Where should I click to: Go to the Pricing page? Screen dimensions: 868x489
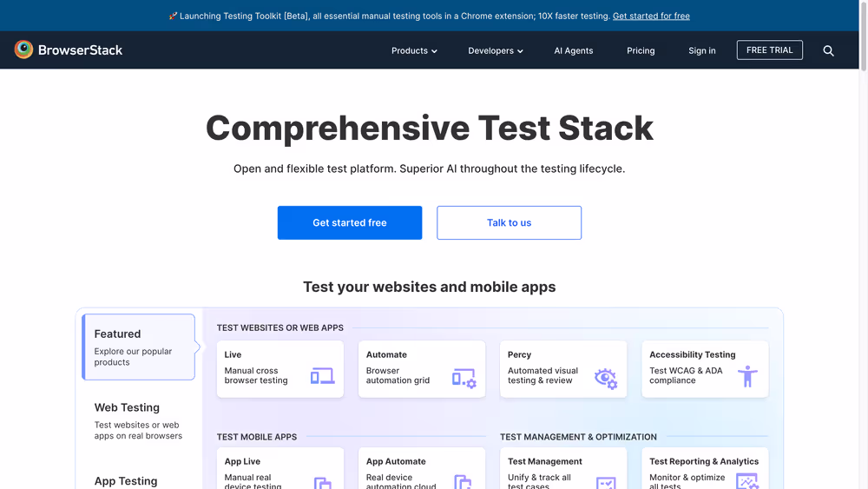[641, 50]
